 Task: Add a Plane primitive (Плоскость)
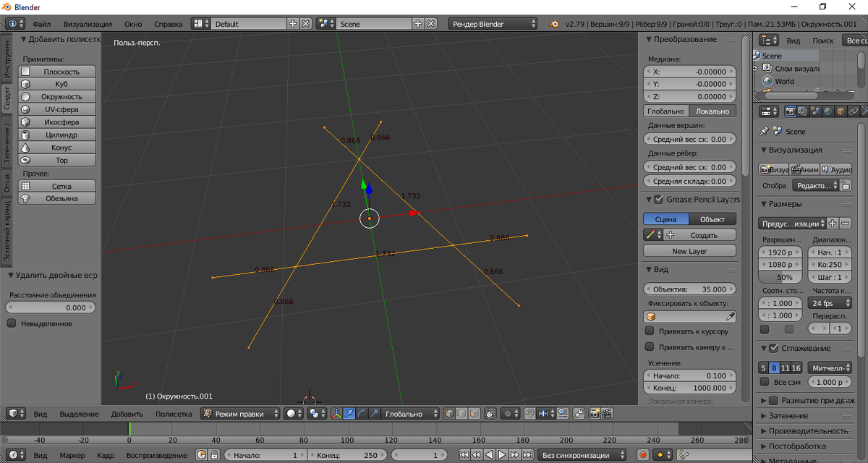[57, 71]
